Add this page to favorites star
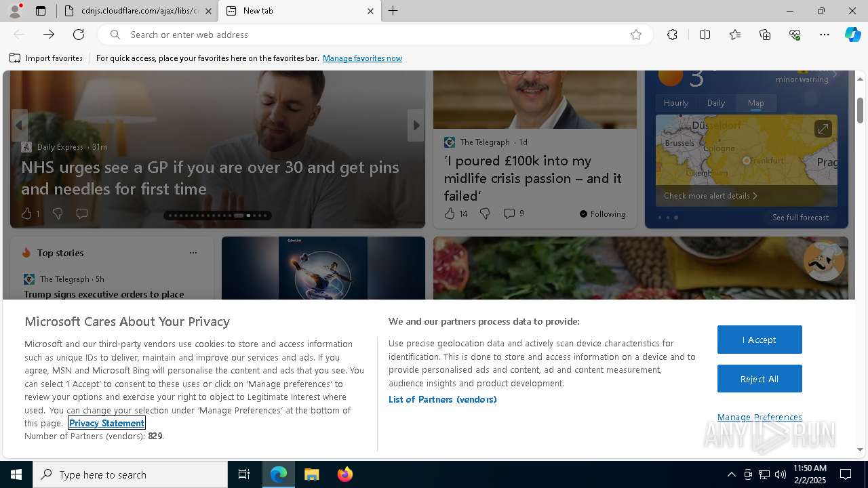This screenshot has height=488, width=868. (x=636, y=35)
